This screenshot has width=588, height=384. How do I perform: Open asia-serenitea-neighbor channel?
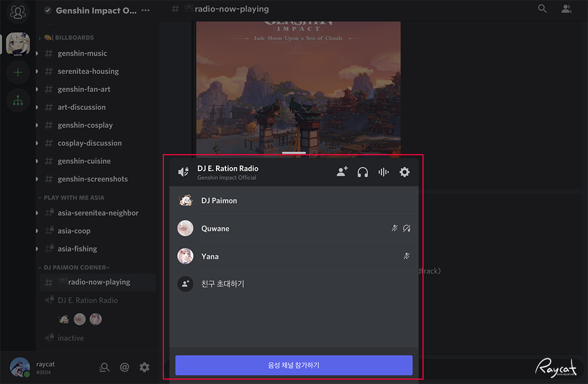pos(97,213)
